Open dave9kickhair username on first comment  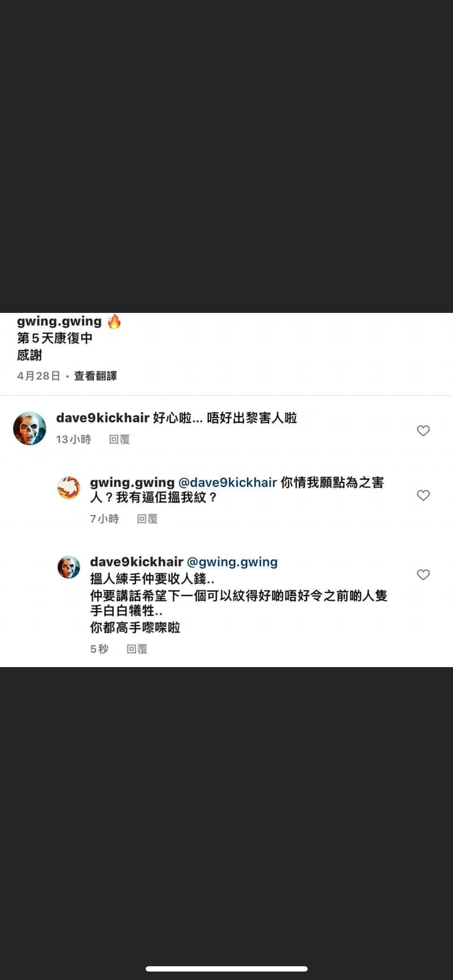point(103,418)
